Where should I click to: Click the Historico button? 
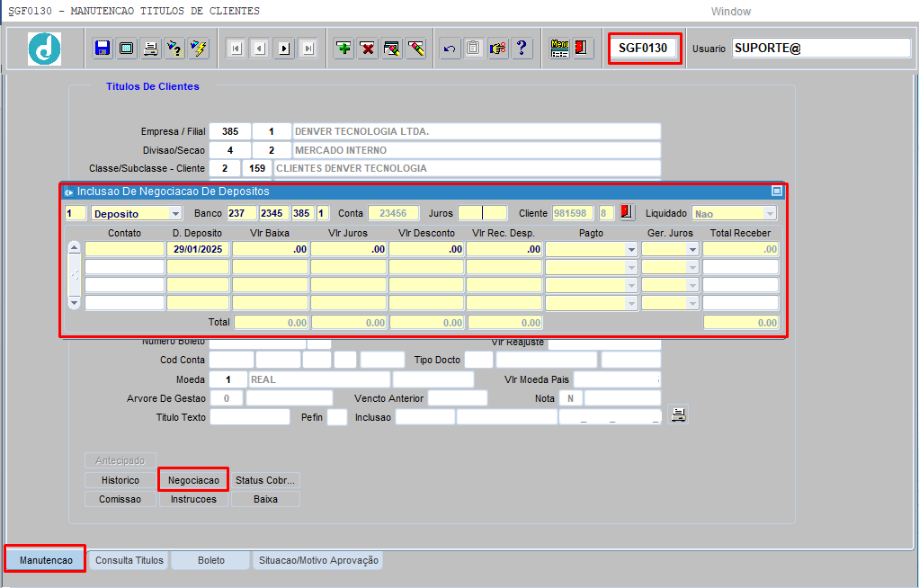(120, 480)
